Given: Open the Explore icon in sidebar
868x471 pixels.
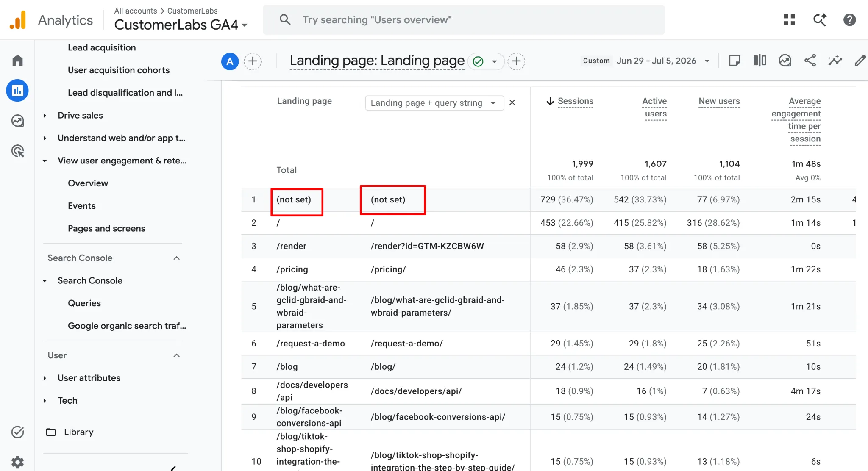Looking at the screenshot, I should (17, 121).
